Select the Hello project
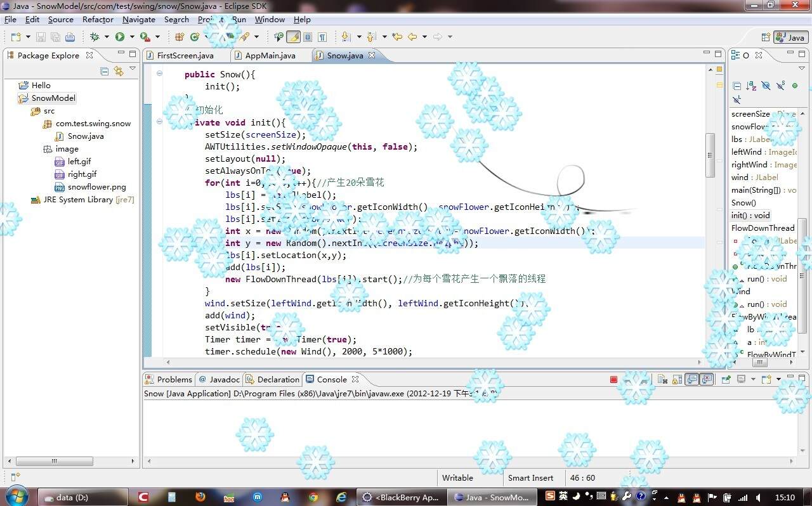 tap(35, 86)
